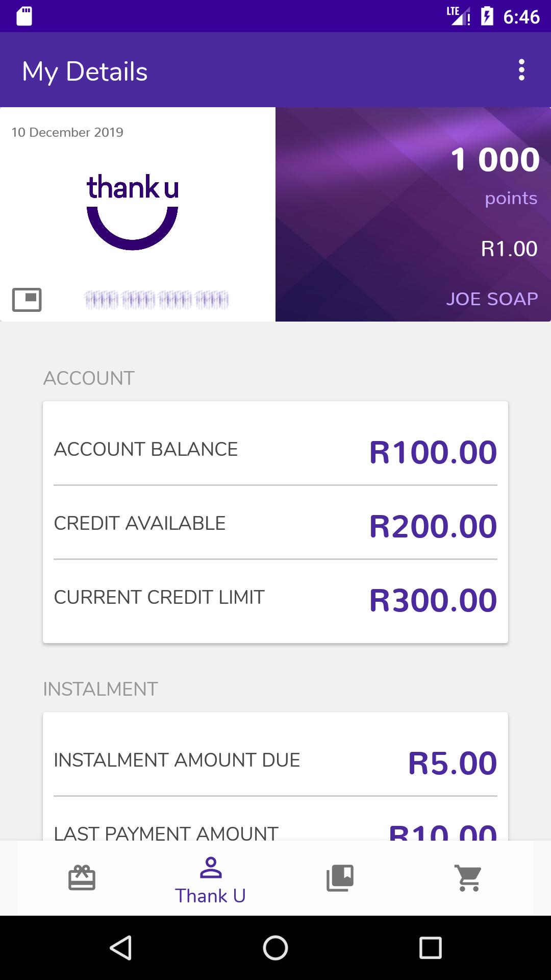Tap the R1.00 points value
This screenshot has width=551, height=980.
tap(509, 249)
